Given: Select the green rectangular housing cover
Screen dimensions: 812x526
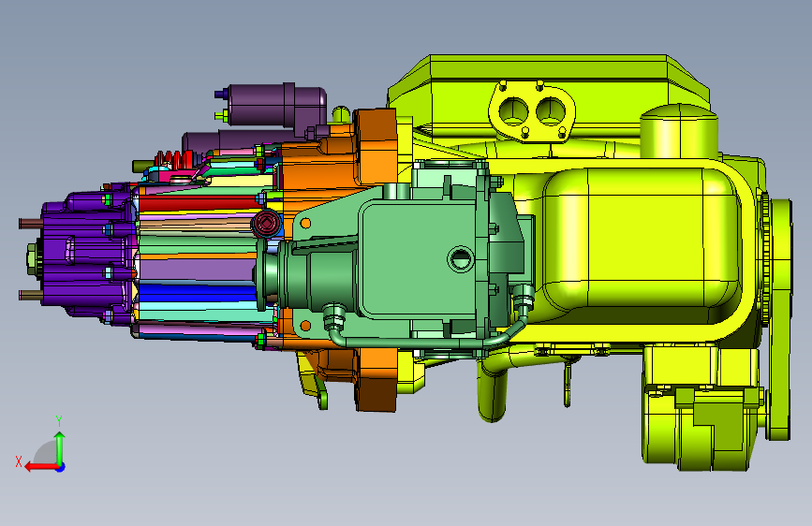Looking at the screenshot, I should [x=419, y=257].
